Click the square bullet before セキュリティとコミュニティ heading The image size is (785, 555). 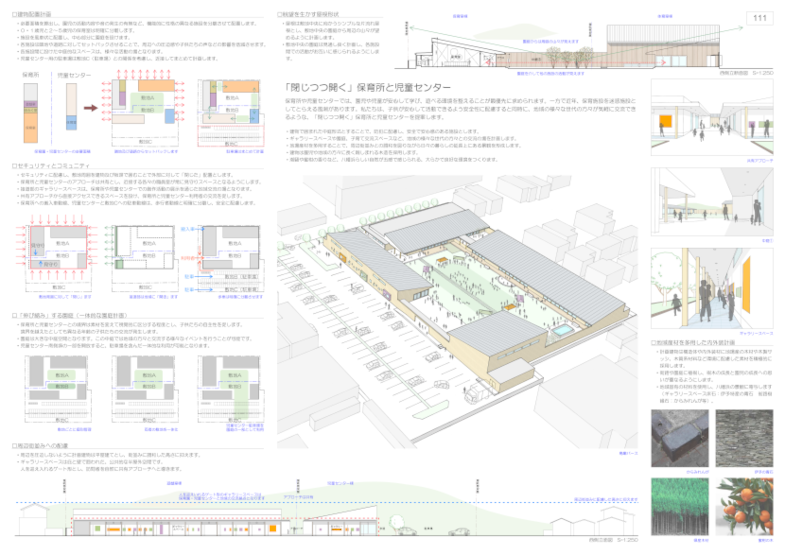[x=12, y=164]
